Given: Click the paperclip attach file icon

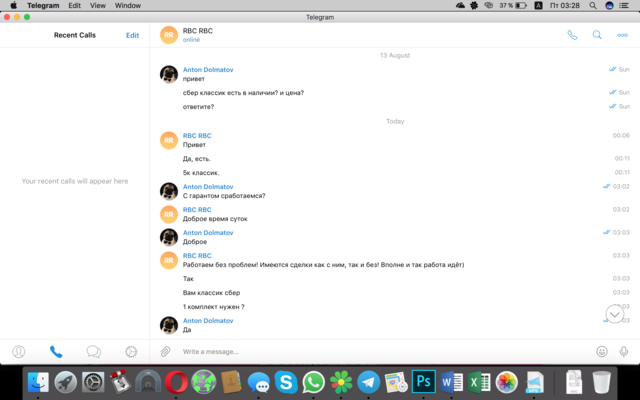Looking at the screenshot, I should pos(165,351).
